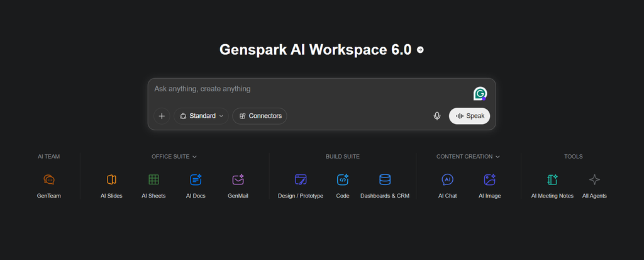Click the 'GenTeam' label text
Screen dimensions: 644x260
(x=49, y=196)
